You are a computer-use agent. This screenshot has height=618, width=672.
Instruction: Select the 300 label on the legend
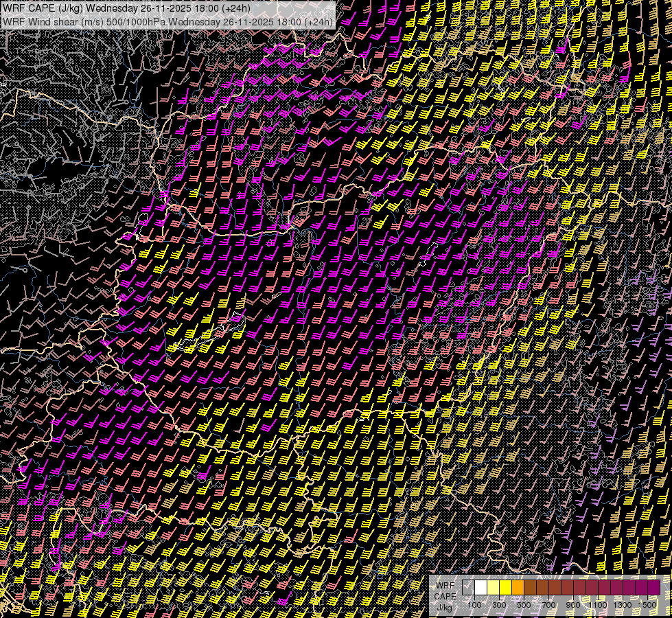click(x=499, y=605)
